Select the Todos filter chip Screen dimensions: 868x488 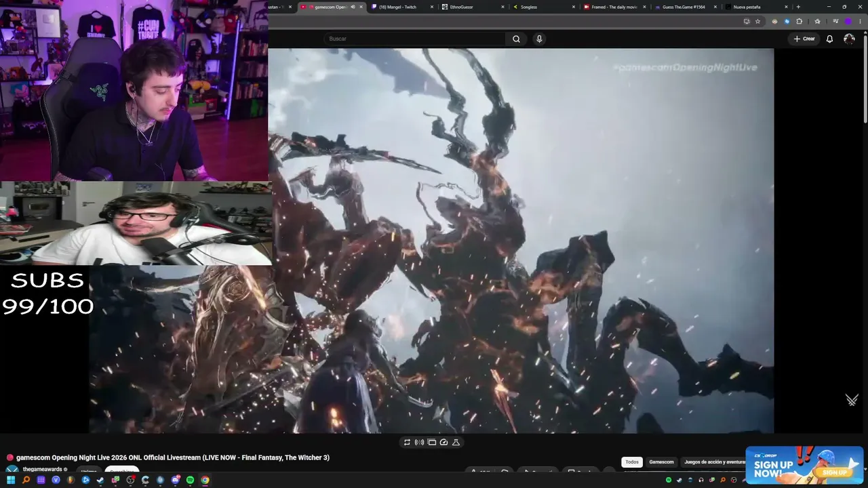click(x=632, y=462)
